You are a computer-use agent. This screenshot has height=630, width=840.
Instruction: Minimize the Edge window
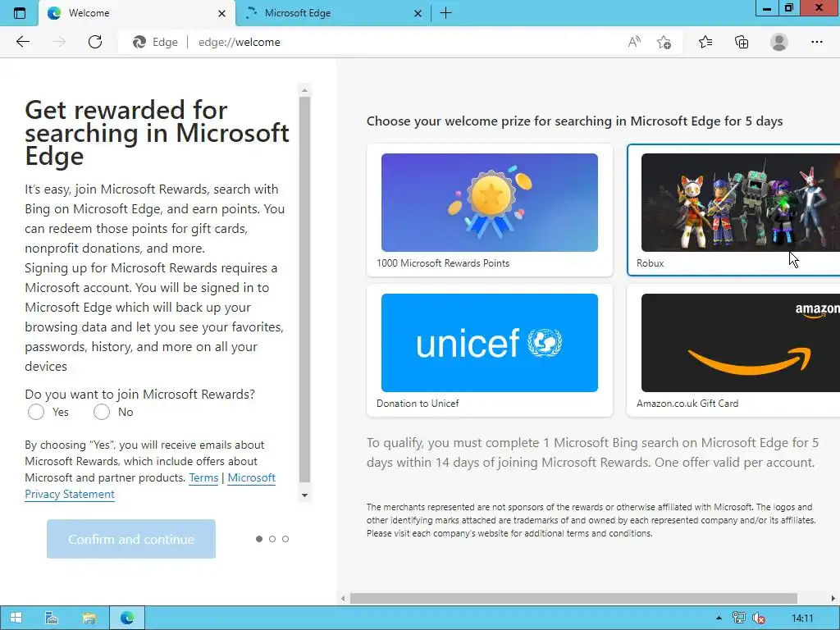(767, 8)
